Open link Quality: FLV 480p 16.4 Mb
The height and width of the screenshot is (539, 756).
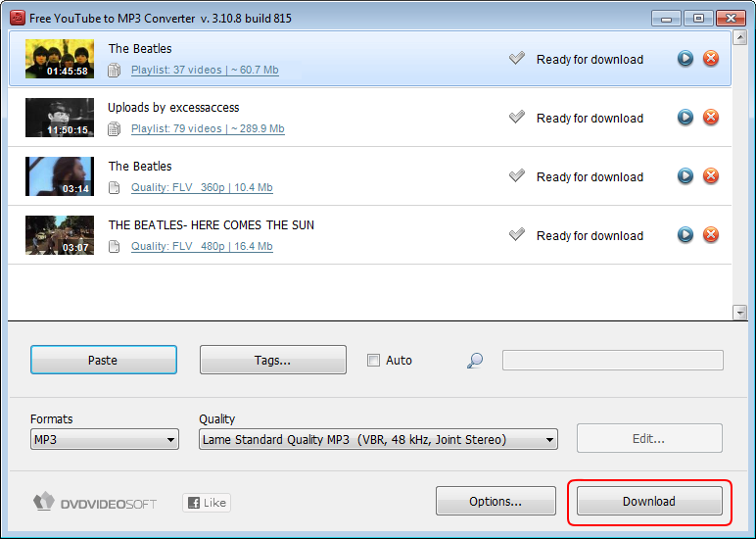(202, 247)
